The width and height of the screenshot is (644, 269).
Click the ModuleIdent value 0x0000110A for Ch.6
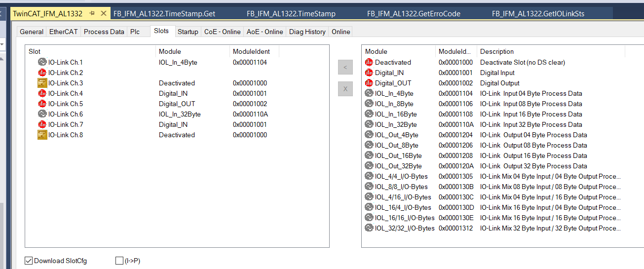pos(250,114)
